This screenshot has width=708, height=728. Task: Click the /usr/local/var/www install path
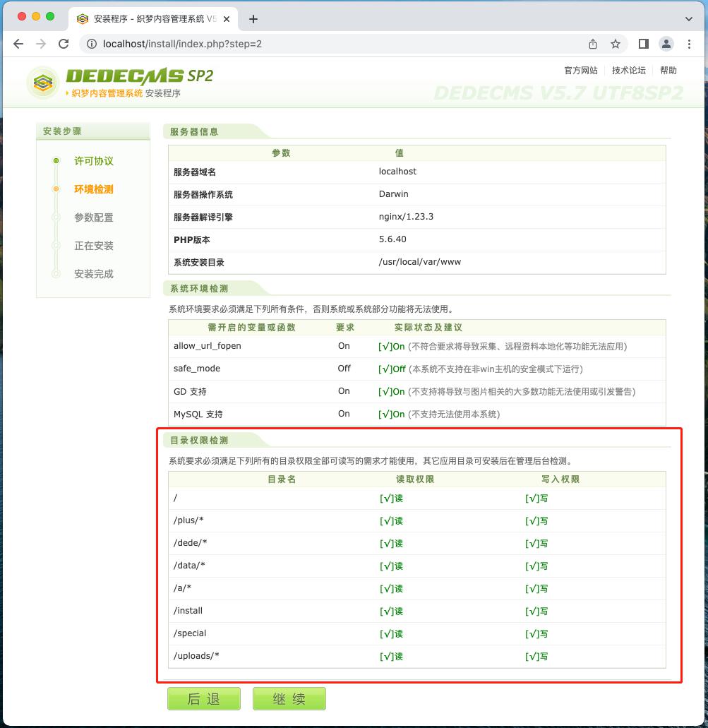click(420, 262)
